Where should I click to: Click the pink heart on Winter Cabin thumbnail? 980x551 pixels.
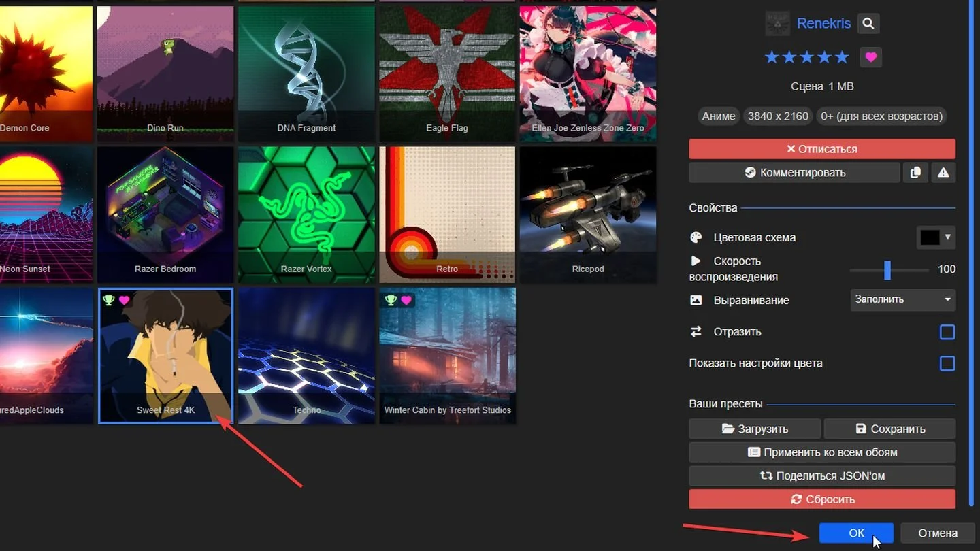tap(406, 300)
